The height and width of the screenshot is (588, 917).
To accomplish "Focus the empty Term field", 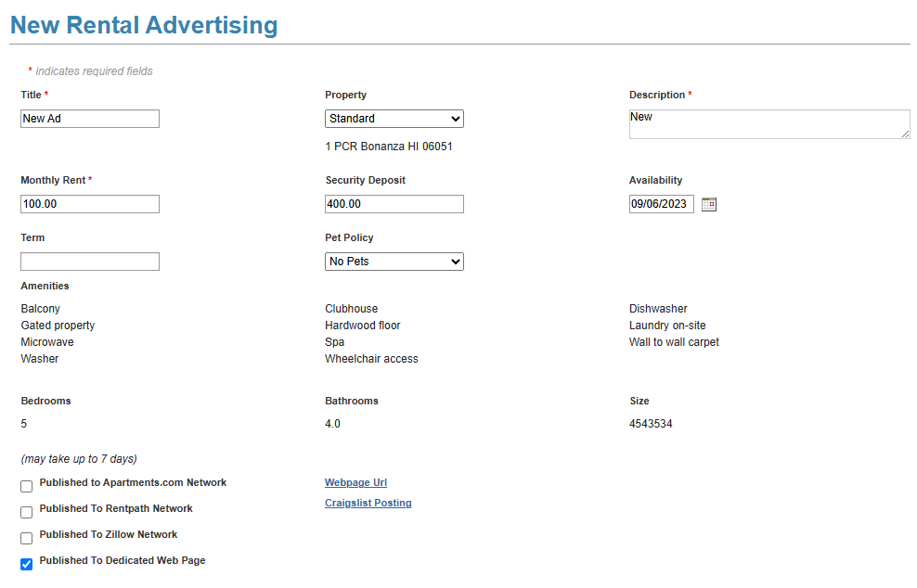I will click(89, 262).
